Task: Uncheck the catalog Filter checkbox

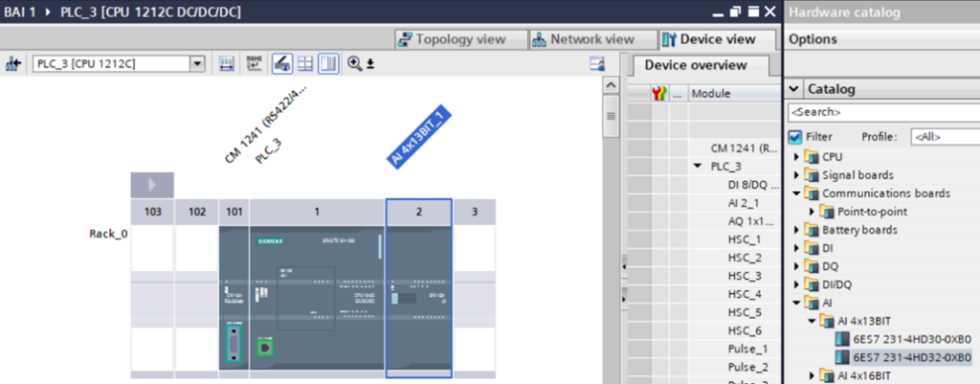Action: (794, 137)
